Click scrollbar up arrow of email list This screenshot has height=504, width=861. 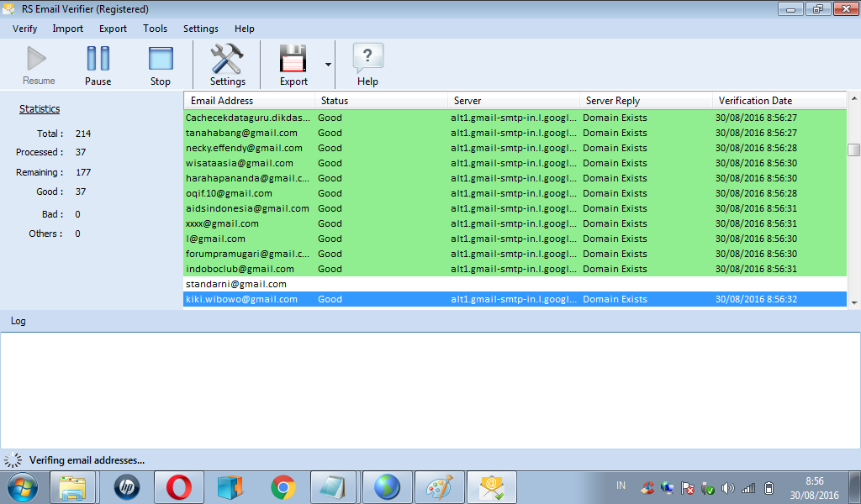click(854, 98)
